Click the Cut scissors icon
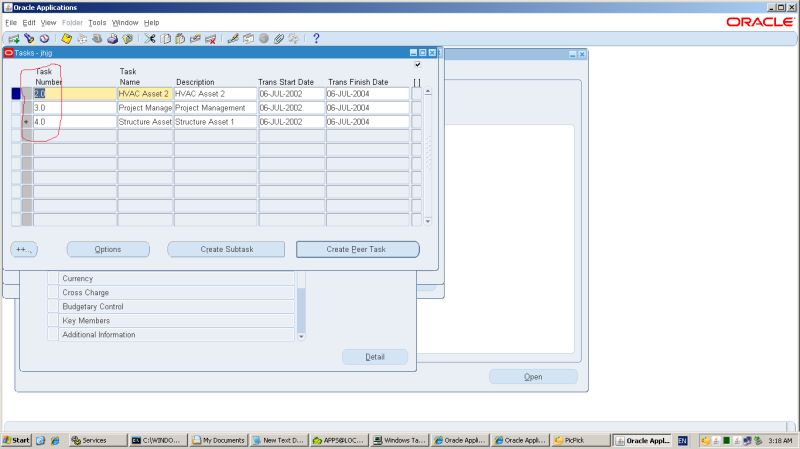 click(149, 39)
